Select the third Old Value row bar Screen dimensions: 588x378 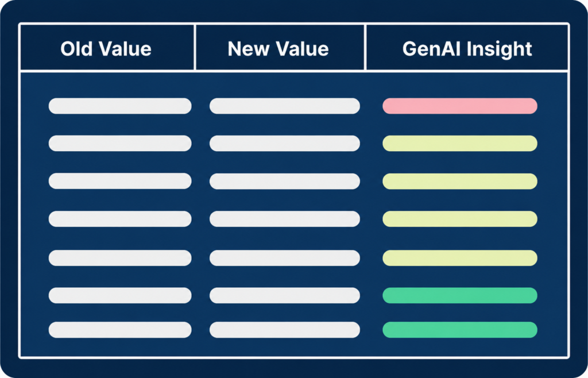tap(120, 181)
